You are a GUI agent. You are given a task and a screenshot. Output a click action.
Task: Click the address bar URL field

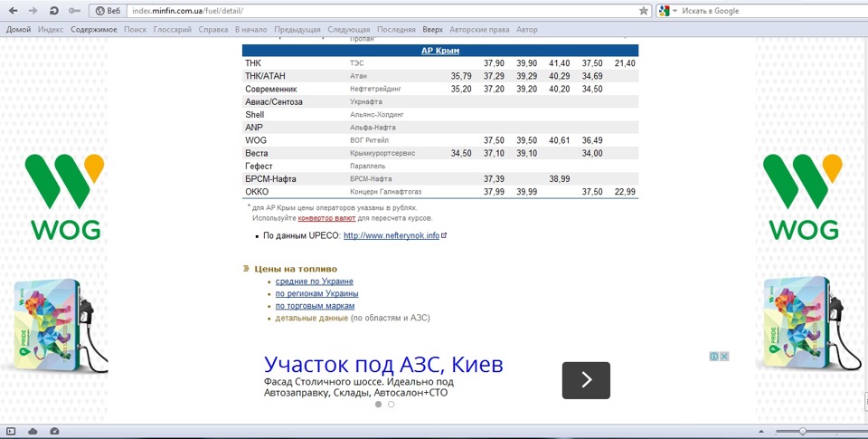382,11
